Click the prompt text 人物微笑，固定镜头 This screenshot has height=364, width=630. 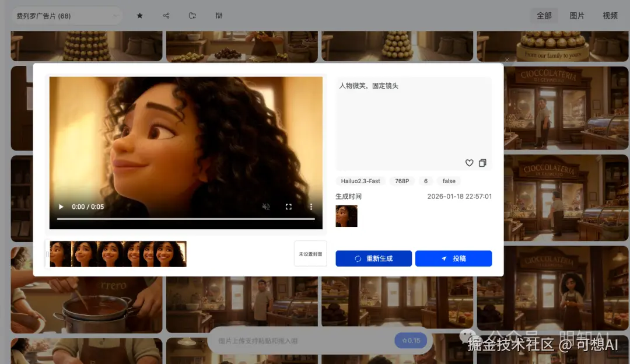coord(369,86)
